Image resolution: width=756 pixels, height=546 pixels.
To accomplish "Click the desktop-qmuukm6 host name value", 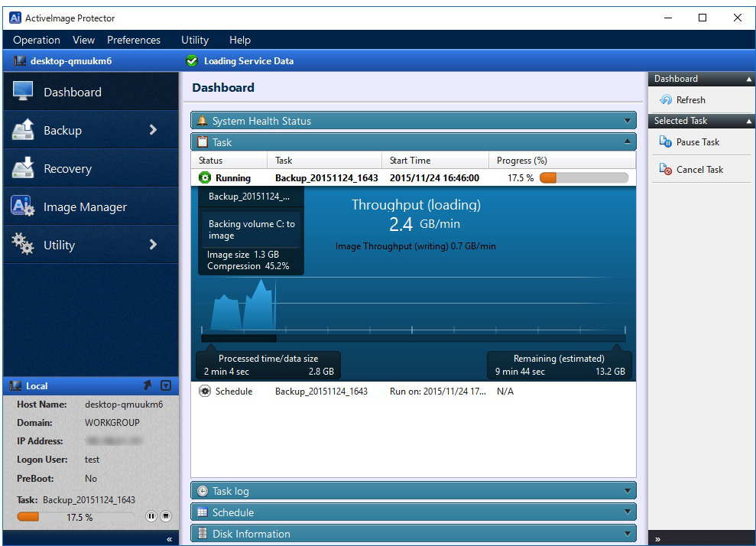I will (x=124, y=405).
